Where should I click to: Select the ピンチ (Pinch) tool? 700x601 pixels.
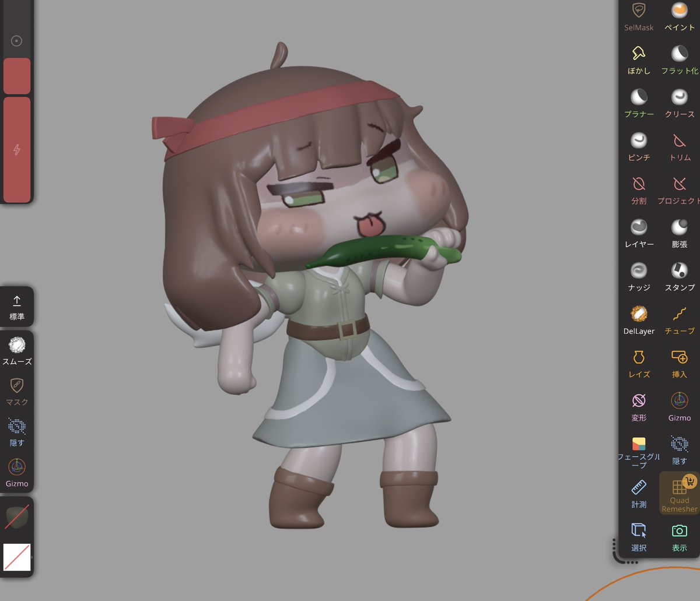(639, 146)
